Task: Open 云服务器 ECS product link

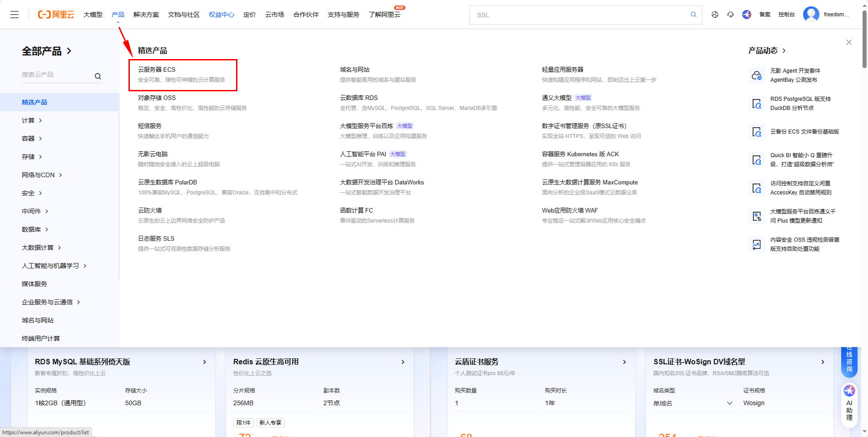Action: 157,70
